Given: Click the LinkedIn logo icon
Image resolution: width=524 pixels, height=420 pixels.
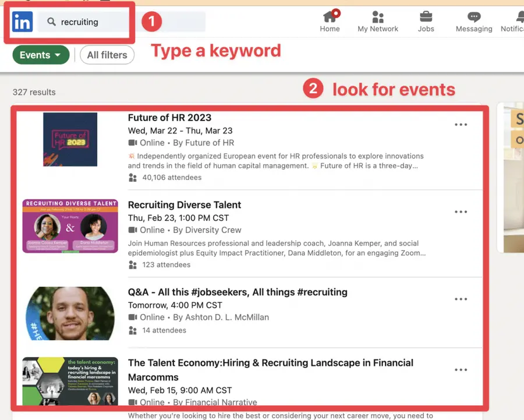Looking at the screenshot, I should point(22,22).
